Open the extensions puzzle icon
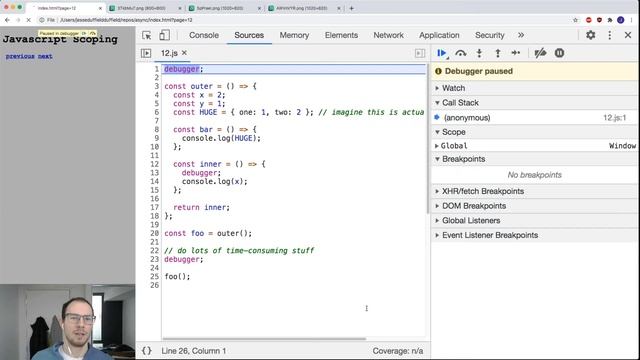The image size is (640, 360). pyautogui.click(x=610, y=20)
